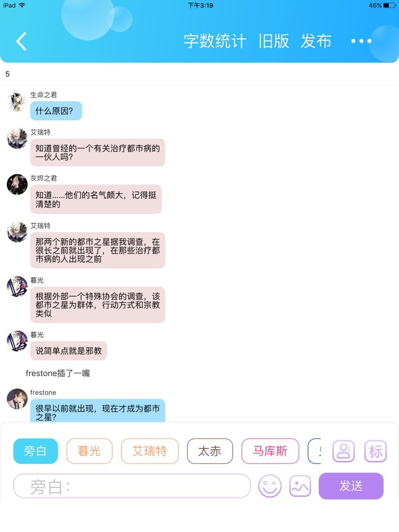Image resolution: width=399 pixels, height=532 pixels.
Task: Tap the 标 tag icon
Action: (x=375, y=451)
